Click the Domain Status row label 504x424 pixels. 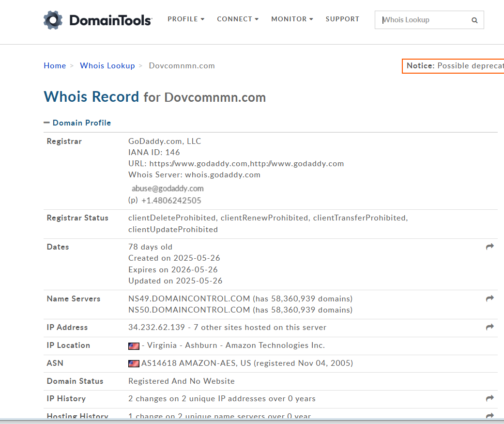75,381
